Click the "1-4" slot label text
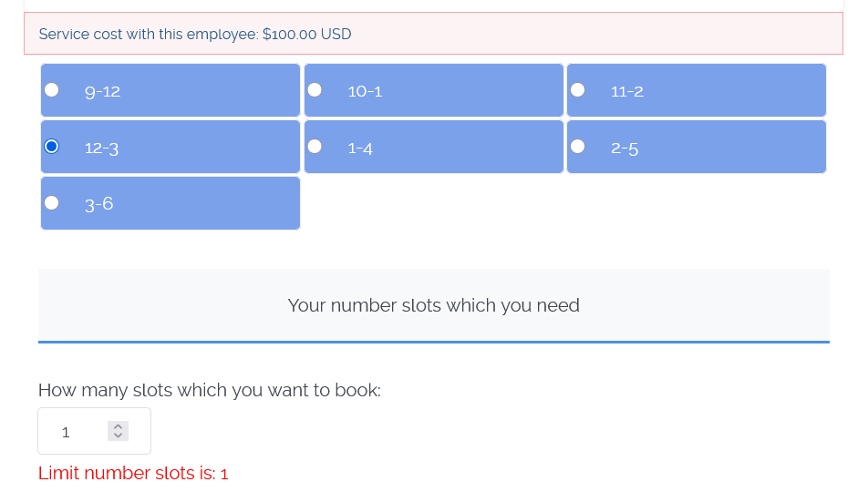The image size is (868, 492). (360, 148)
